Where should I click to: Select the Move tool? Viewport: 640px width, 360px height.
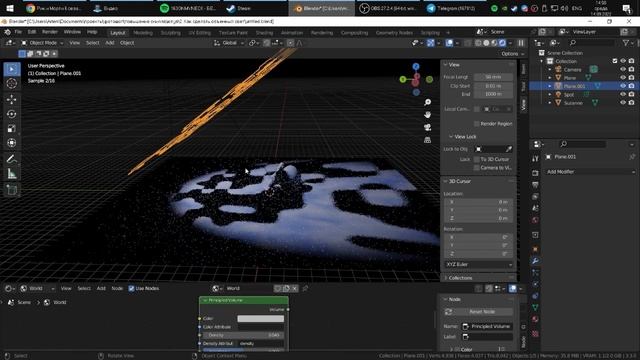[x=11, y=99]
